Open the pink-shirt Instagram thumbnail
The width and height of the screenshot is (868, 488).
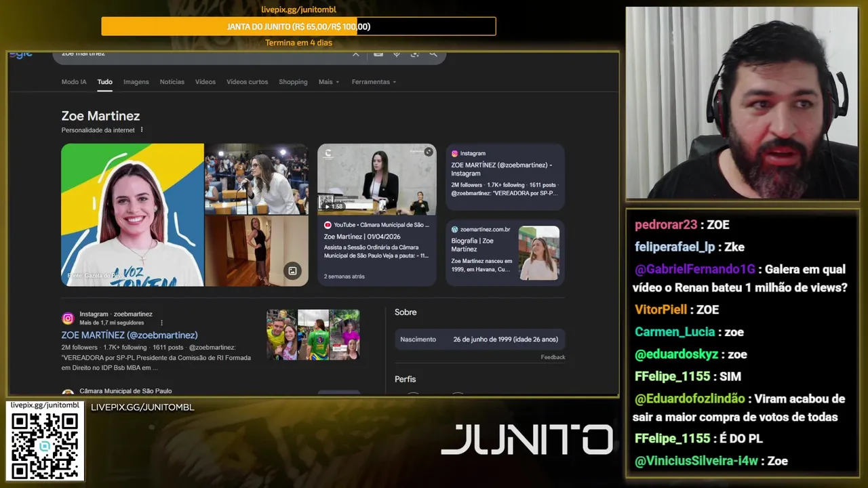(x=344, y=335)
